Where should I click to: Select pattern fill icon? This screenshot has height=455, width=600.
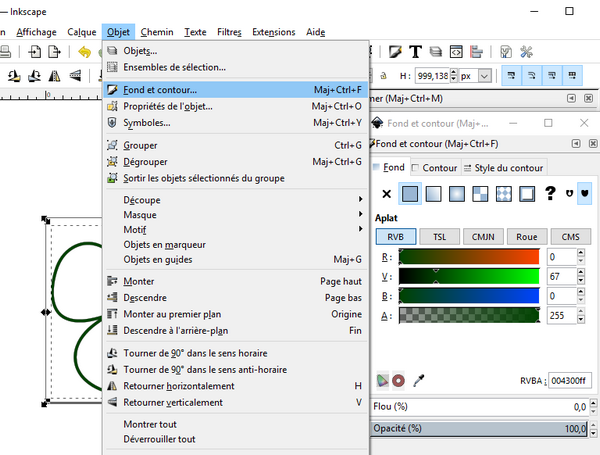click(503, 194)
